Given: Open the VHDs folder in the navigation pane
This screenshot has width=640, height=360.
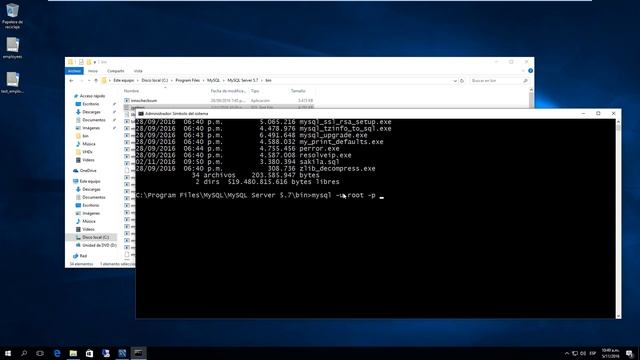Looking at the screenshot, I should [x=87, y=152].
